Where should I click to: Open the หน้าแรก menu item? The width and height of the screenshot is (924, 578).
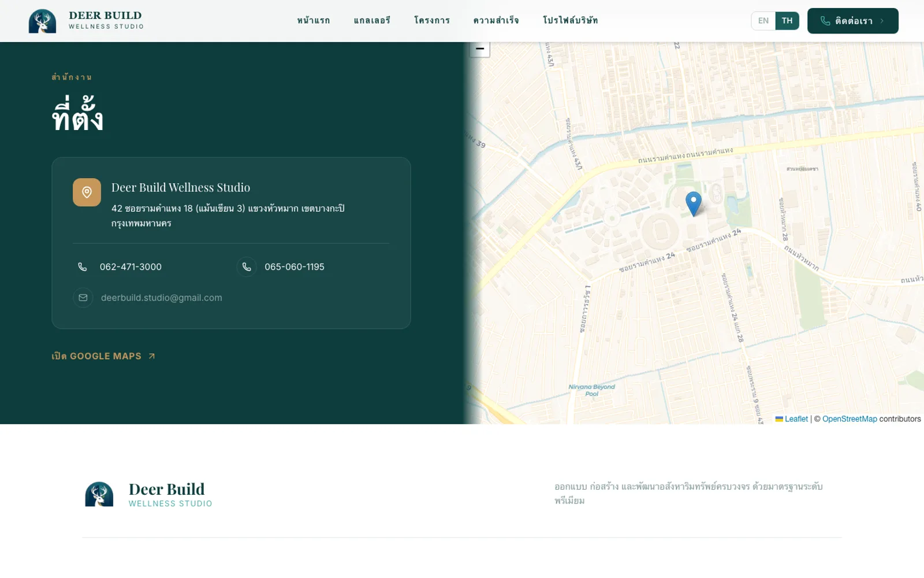[314, 21]
